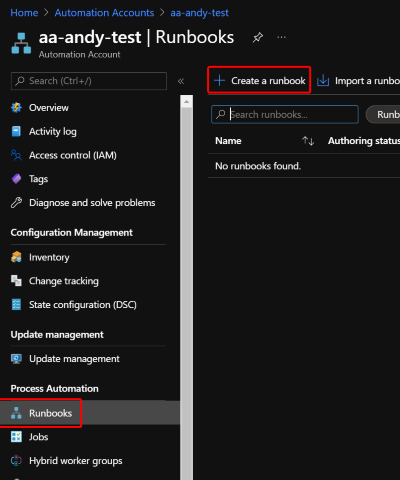Open Activity log menu item
This screenshot has height=480, width=400.
53,132
